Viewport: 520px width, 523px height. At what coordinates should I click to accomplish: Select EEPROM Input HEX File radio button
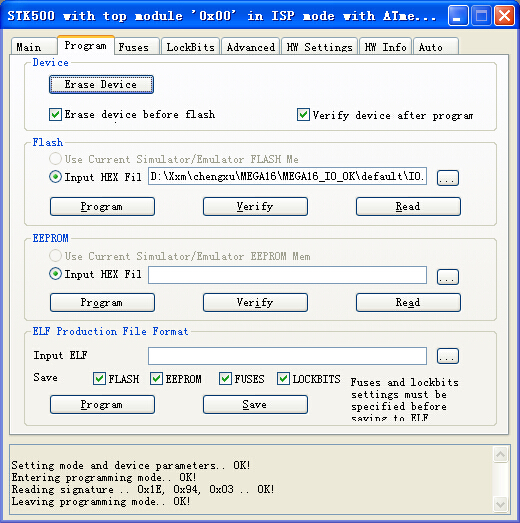(x=55, y=274)
